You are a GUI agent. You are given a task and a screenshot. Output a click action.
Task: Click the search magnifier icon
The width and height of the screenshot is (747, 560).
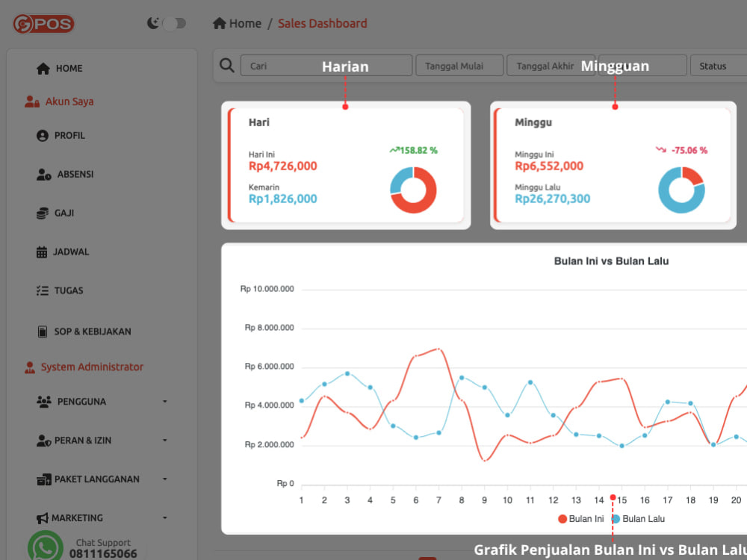pyautogui.click(x=227, y=65)
